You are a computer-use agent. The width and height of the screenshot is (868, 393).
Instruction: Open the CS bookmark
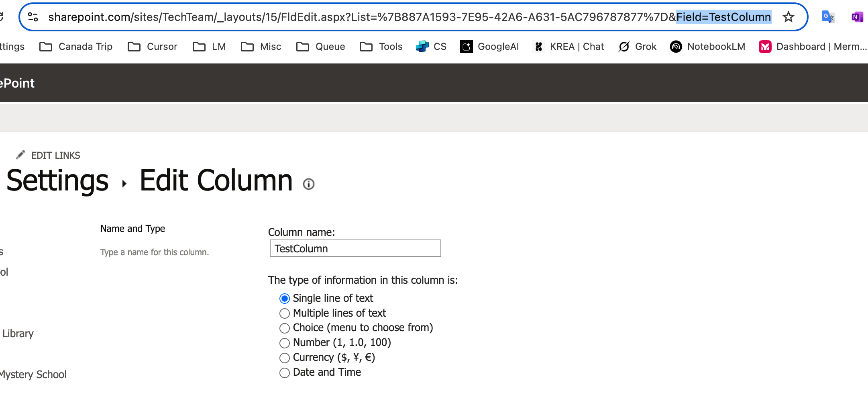(x=431, y=47)
